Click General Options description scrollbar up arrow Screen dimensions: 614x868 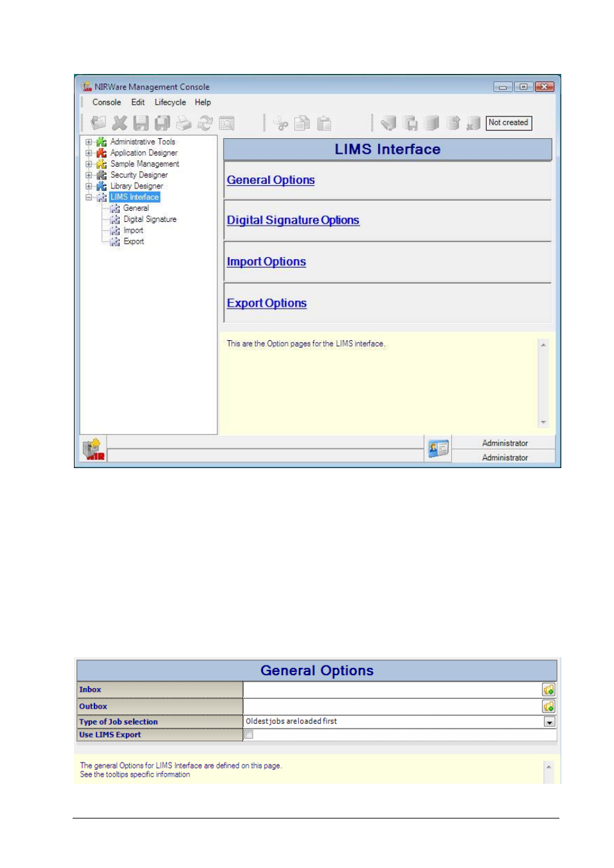[x=548, y=767]
